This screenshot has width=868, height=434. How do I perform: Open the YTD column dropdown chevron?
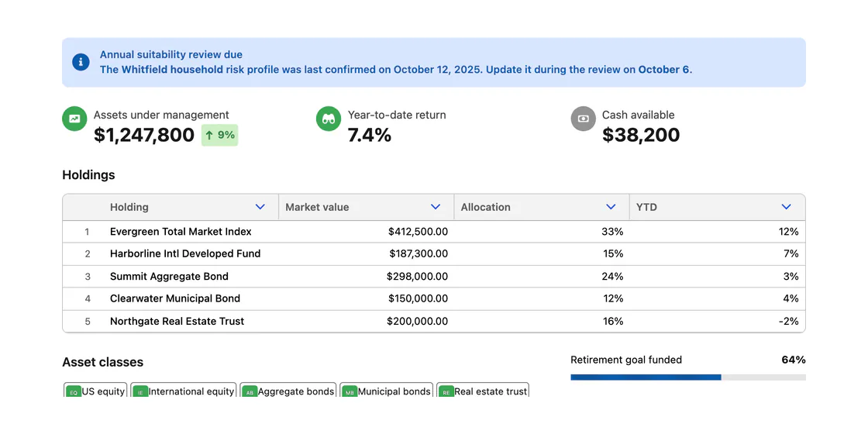pos(786,207)
